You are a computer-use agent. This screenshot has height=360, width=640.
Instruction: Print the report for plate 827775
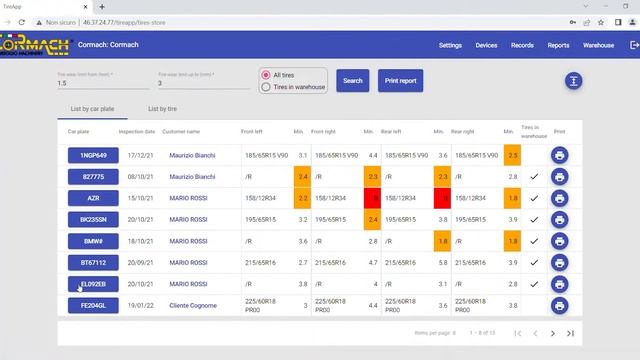pyautogui.click(x=559, y=177)
